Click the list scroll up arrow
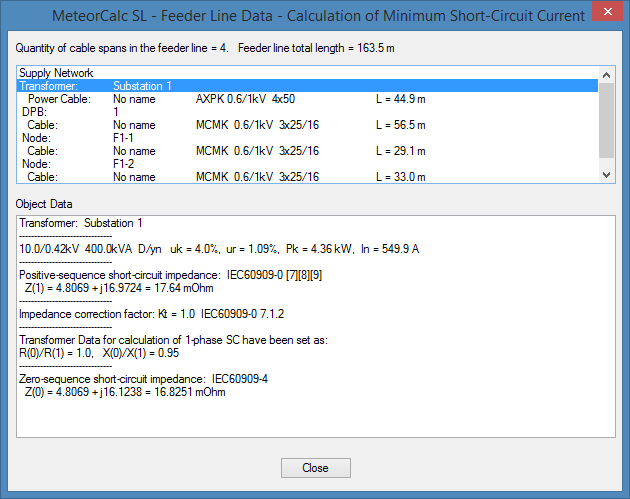This screenshot has width=630, height=499. [x=606, y=75]
